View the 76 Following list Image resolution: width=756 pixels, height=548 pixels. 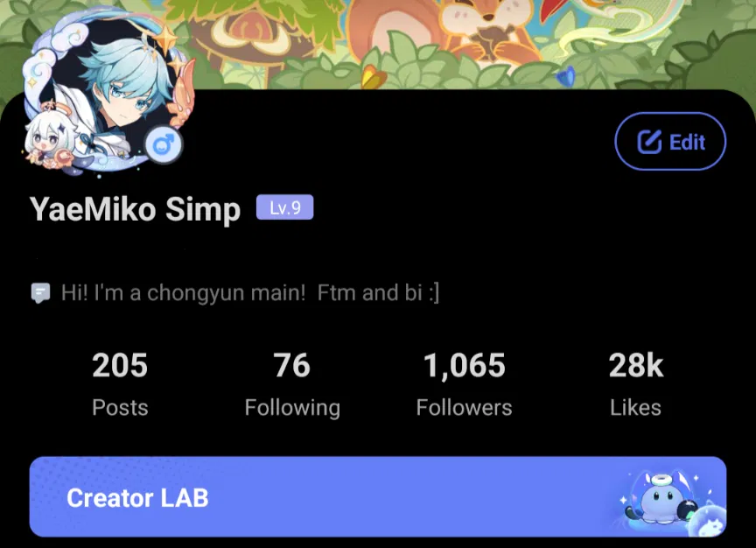292,384
